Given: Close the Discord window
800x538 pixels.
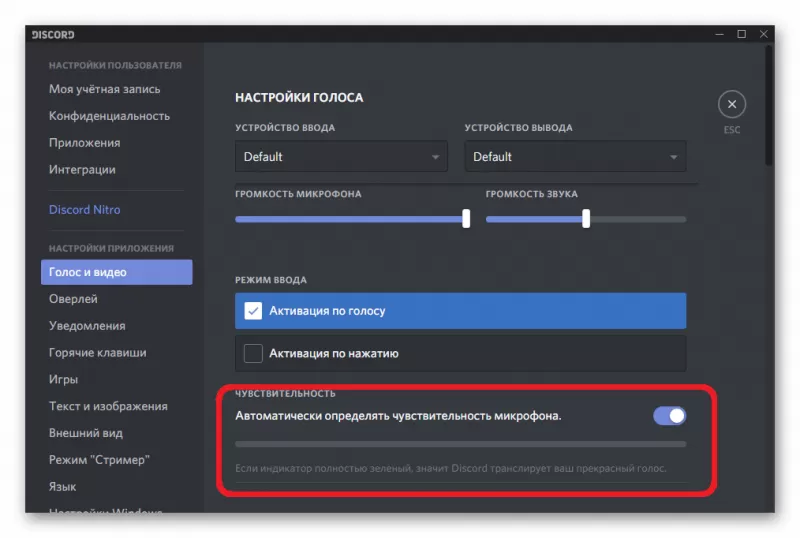Looking at the screenshot, I should click(763, 34).
